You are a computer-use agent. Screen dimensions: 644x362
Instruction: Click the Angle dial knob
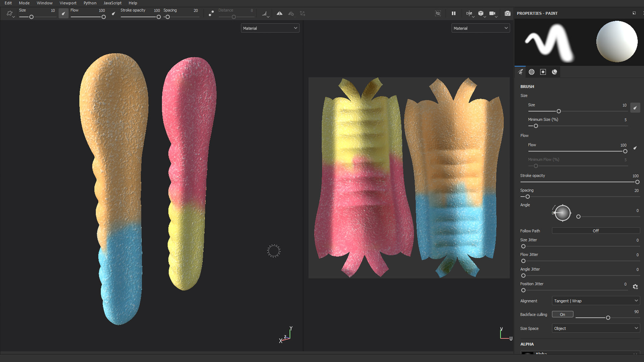562,213
